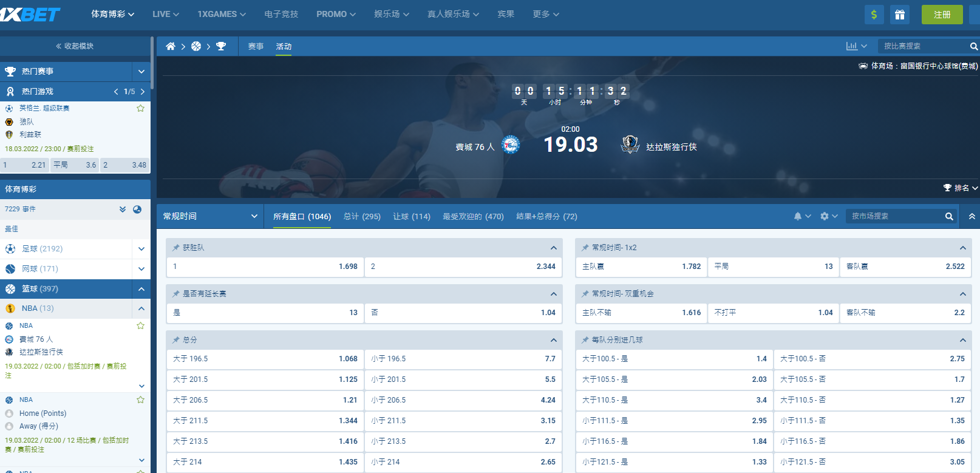This screenshot has height=473, width=980.
Task: Click the basketball icon in breadcrumb
Action: 196,46
